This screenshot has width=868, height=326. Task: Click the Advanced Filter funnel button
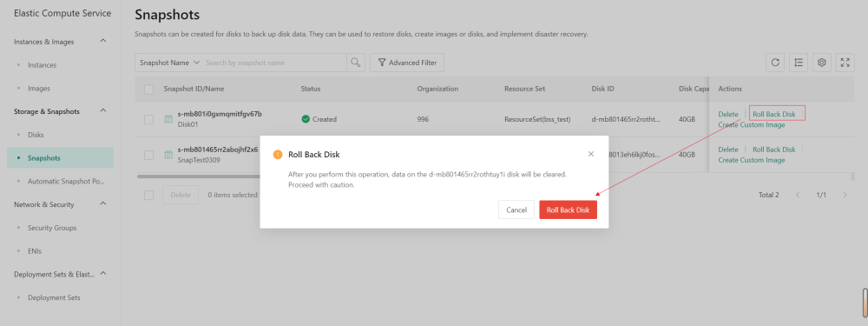(x=407, y=63)
